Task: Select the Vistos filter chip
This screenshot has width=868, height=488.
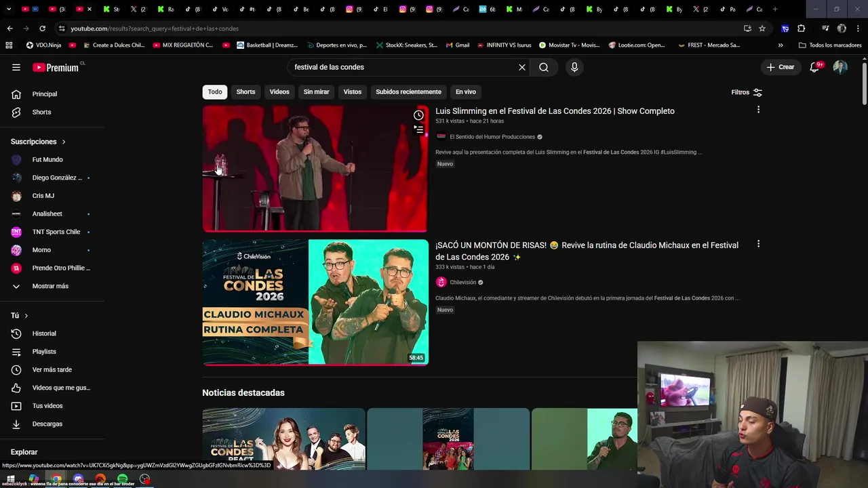Action: (x=353, y=91)
